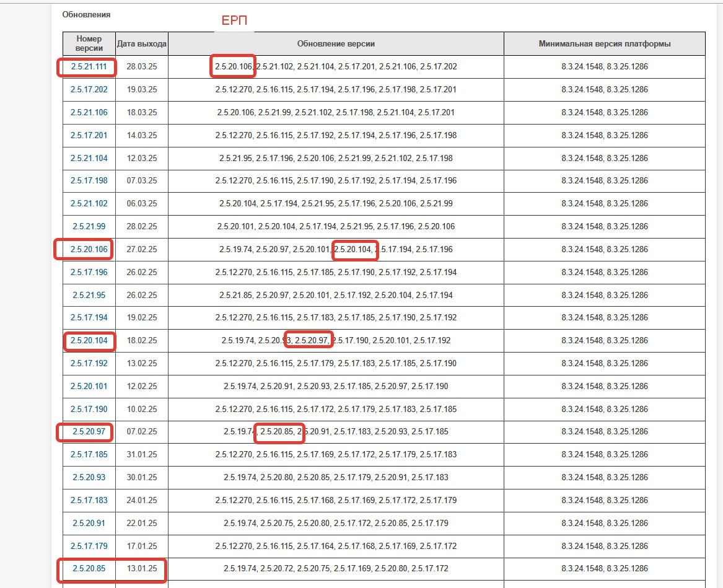Select release date 28.03.25
This screenshot has height=588, width=723.
click(x=141, y=67)
